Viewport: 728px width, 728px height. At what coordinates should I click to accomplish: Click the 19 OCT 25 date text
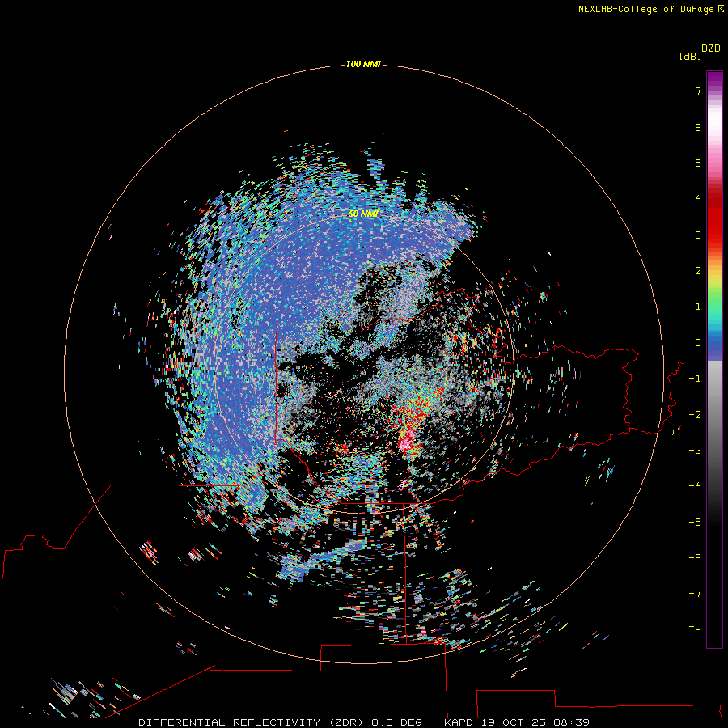(514, 722)
